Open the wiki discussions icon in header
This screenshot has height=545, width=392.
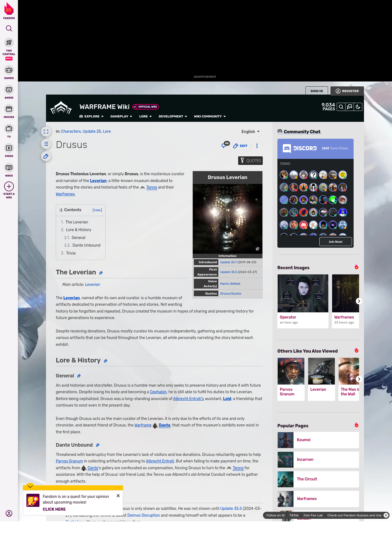(x=350, y=107)
